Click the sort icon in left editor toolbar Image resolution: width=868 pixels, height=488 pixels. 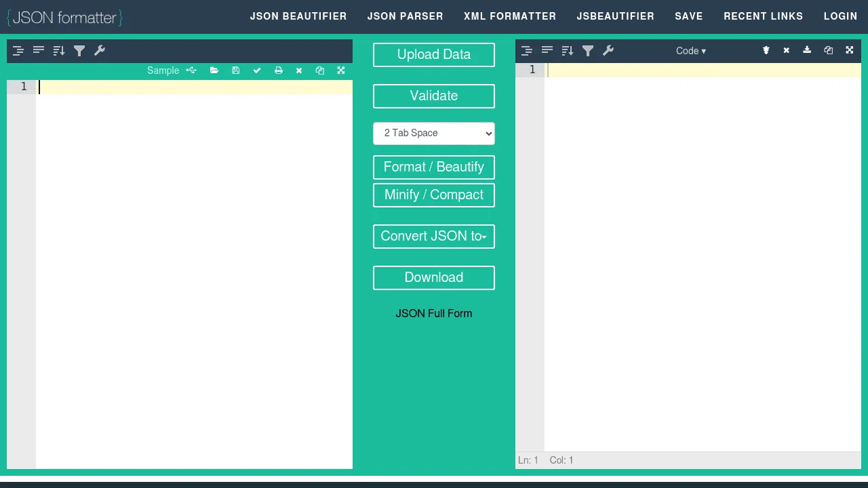(59, 51)
